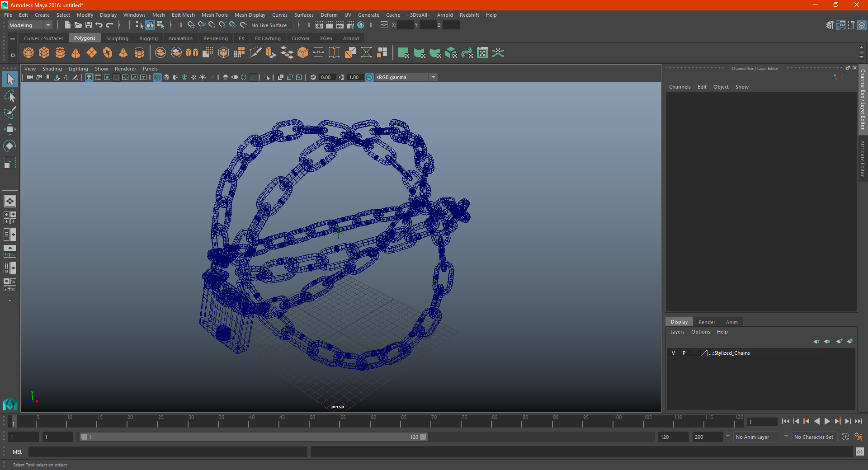Click the MEL command input field
The height and width of the screenshot is (470, 868).
tap(168, 451)
